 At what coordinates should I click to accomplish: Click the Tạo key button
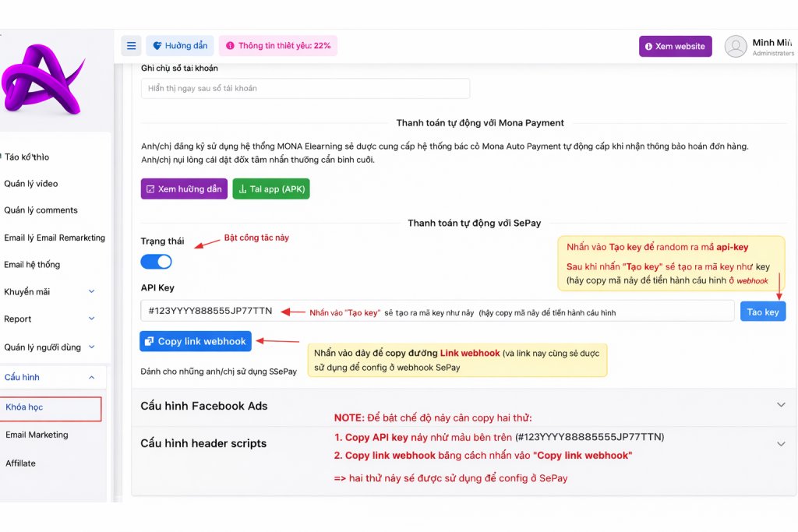762,312
